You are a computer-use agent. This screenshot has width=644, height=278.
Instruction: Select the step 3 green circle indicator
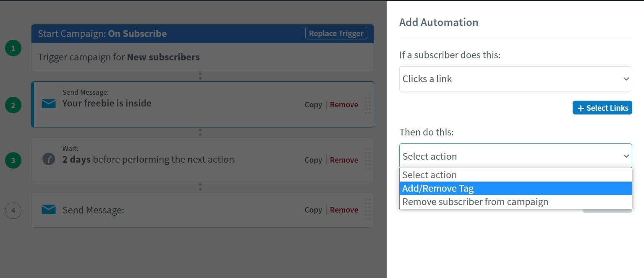13,161
